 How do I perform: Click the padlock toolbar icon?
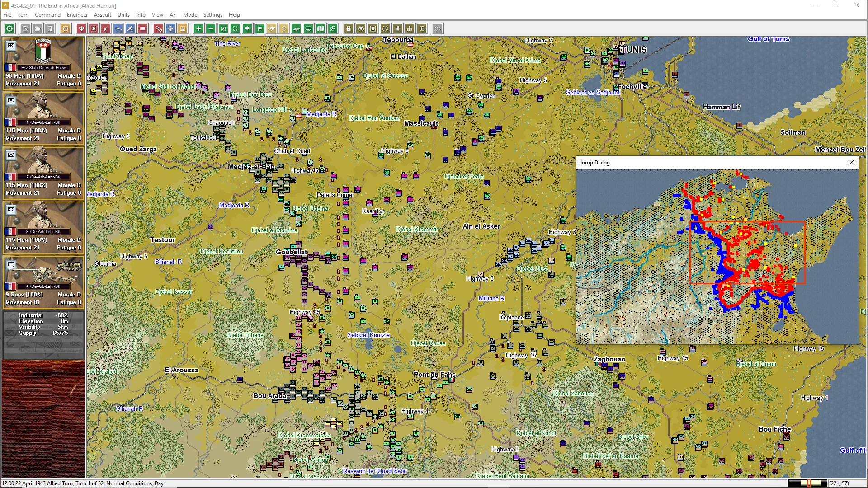pyautogui.click(x=349, y=28)
